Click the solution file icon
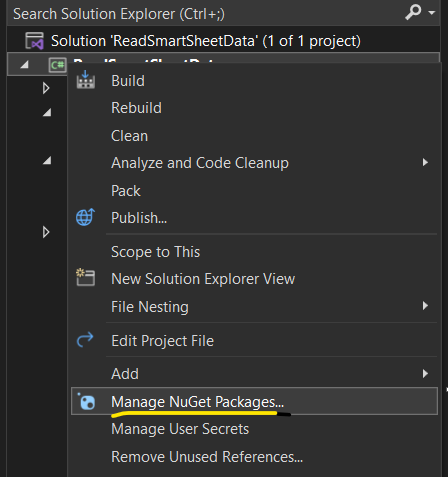The height and width of the screenshot is (477, 448). [x=34, y=41]
